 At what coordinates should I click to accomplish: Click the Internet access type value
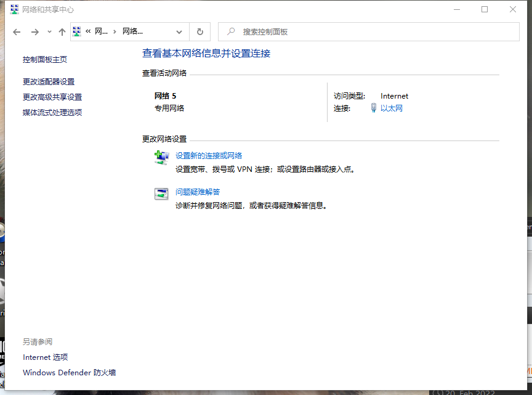(394, 96)
